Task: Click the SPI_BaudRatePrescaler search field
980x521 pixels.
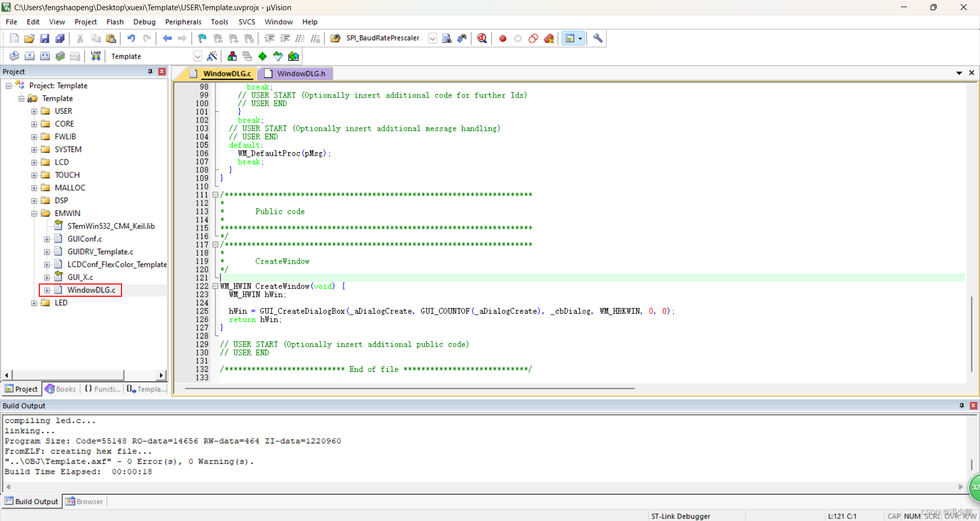Action: point(383,38)
